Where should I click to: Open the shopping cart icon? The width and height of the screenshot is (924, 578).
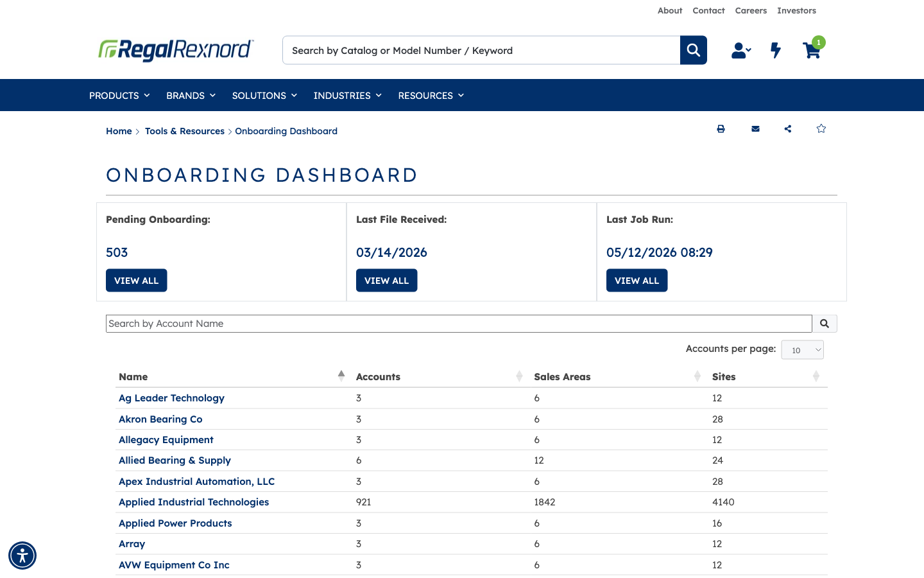pyautogui.click(x=812, y=51)
